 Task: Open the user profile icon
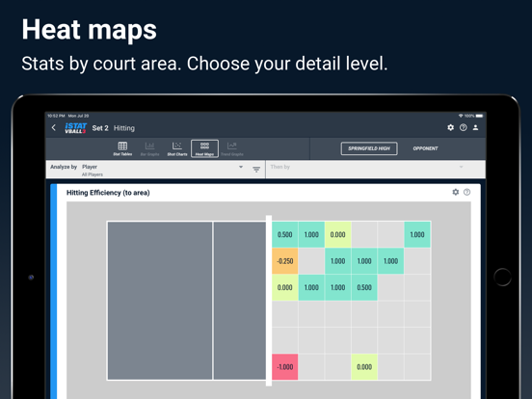(x=476, y=127)
